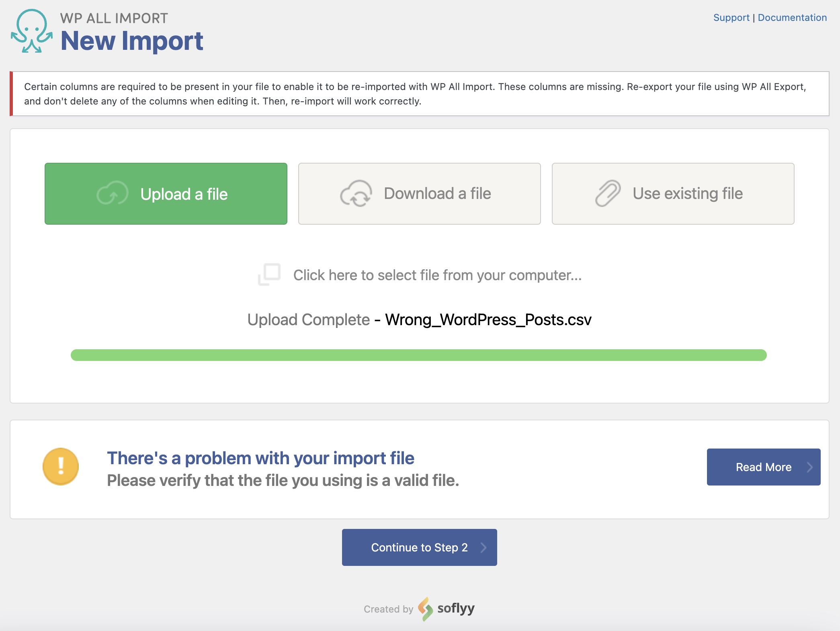Click the chevron arrow on Read More
Image resolution: width=840 pixels, height=631 pixels.
[809, 467]
